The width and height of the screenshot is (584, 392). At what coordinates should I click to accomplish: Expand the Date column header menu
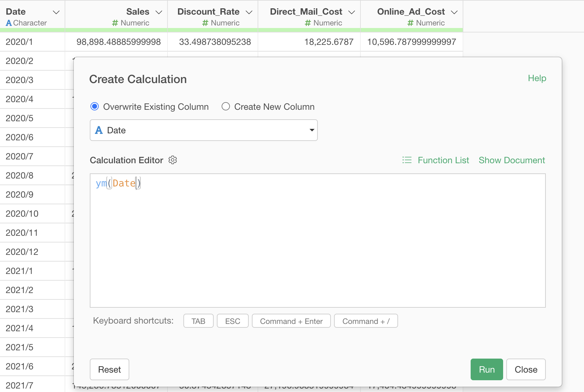[56, 12]
